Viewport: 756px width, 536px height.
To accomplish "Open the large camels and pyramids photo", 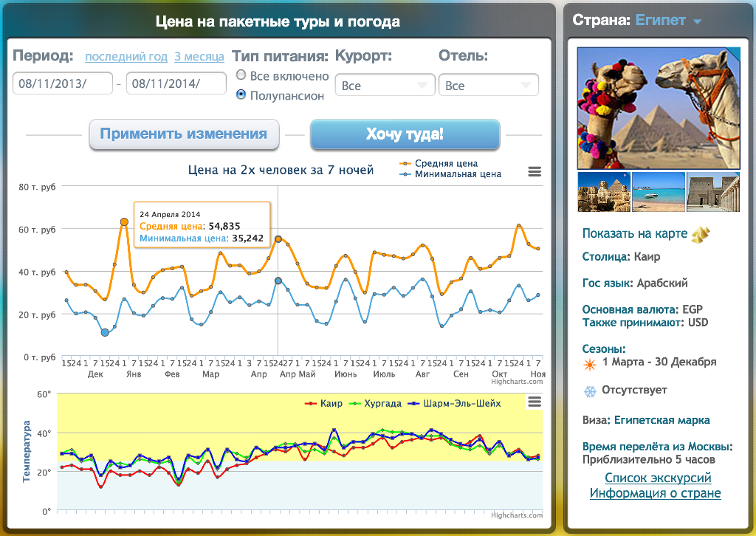I will click(659, 108).
